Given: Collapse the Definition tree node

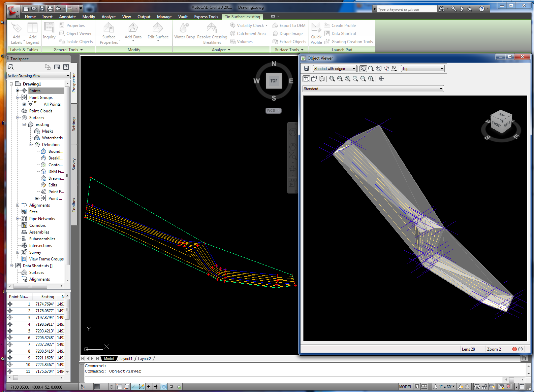Looking at the screenshot, I should point(31,145).
